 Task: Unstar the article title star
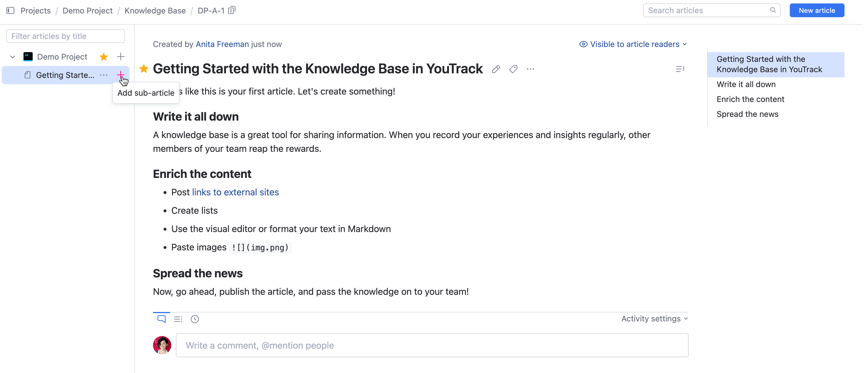tap(144, 69)
